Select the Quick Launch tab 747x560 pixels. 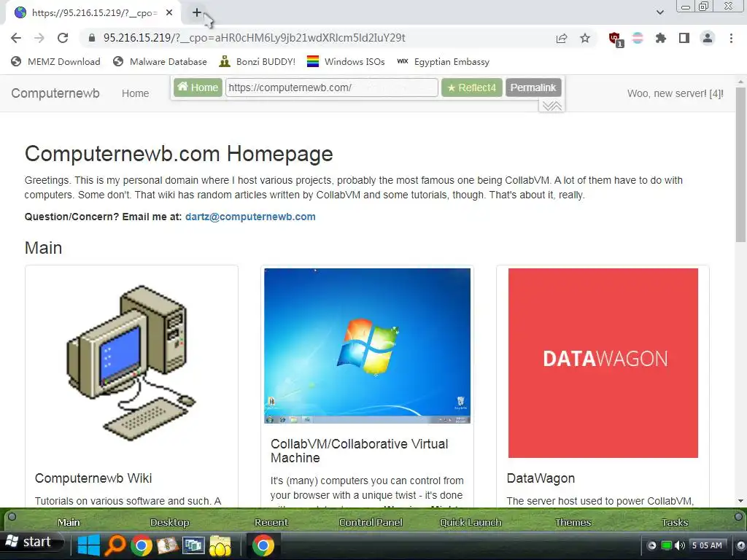point(471,522)
